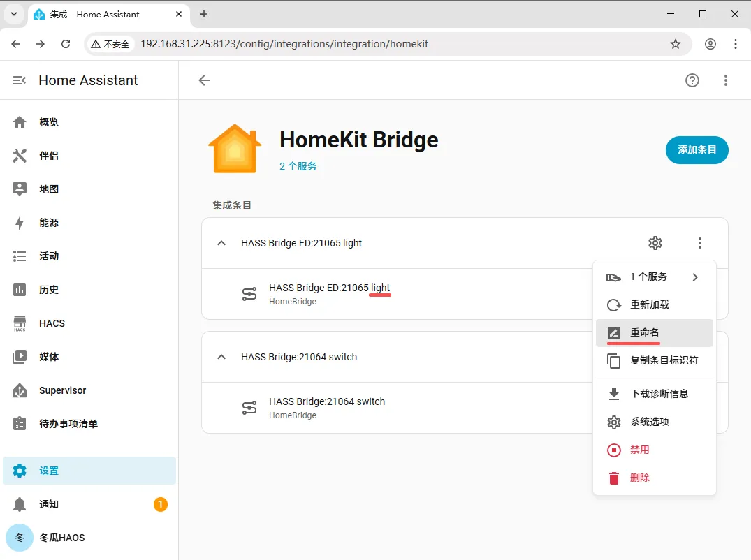Open 能源 energy dashboard
Screen dimensions: 751x560
pyautogui.click(x=89, y=223)
